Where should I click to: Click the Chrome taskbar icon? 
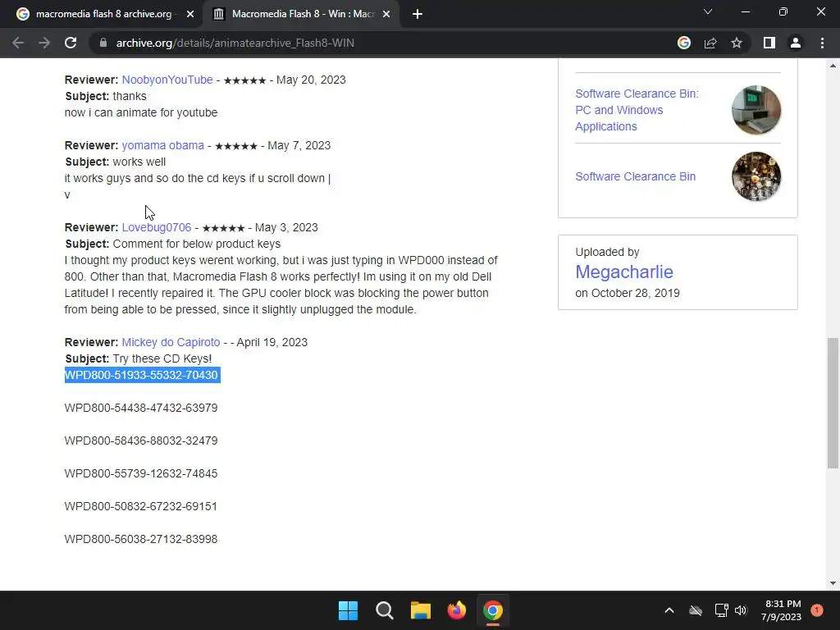[493, 610]
